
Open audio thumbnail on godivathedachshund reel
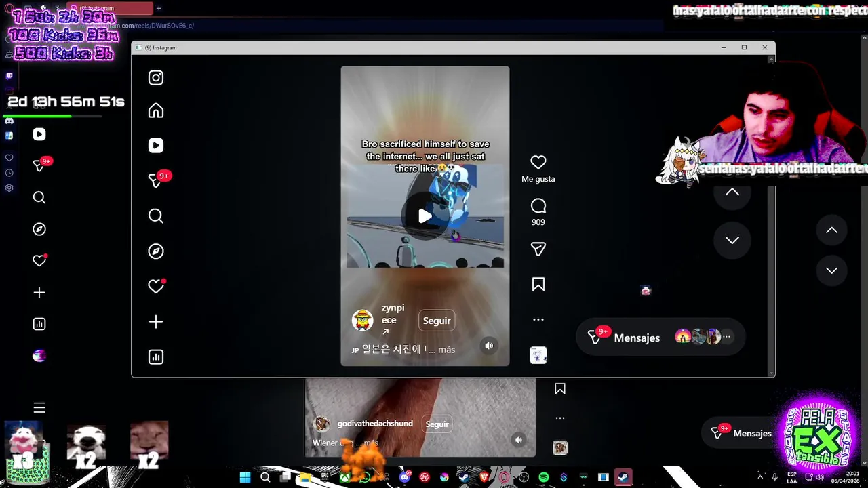560,448
